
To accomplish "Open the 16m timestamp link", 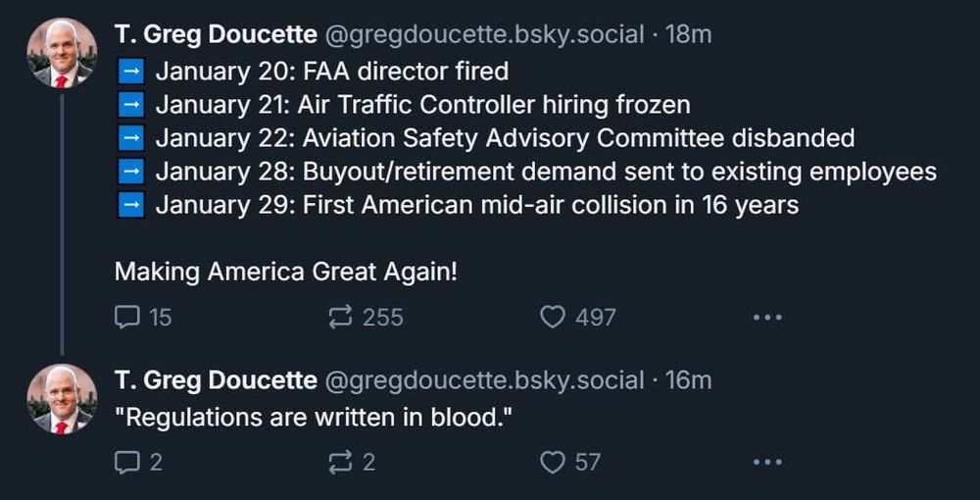I will [688, 380].
